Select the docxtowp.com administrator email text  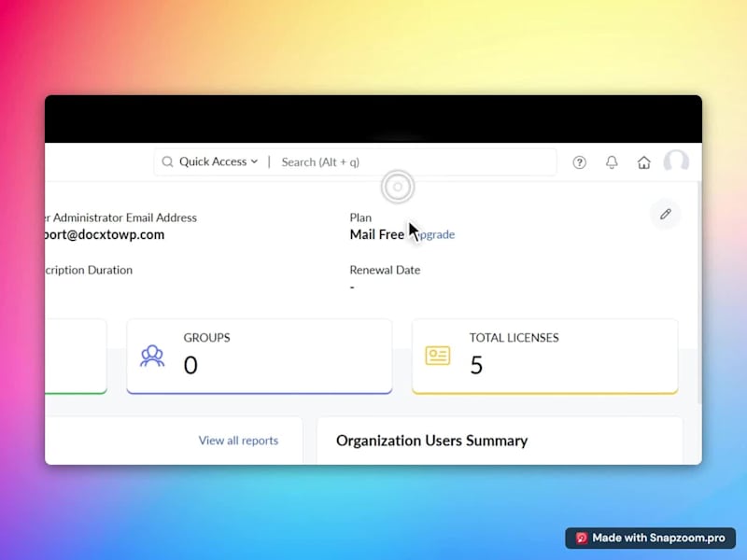pyautogui.click(x=105, y=235)
